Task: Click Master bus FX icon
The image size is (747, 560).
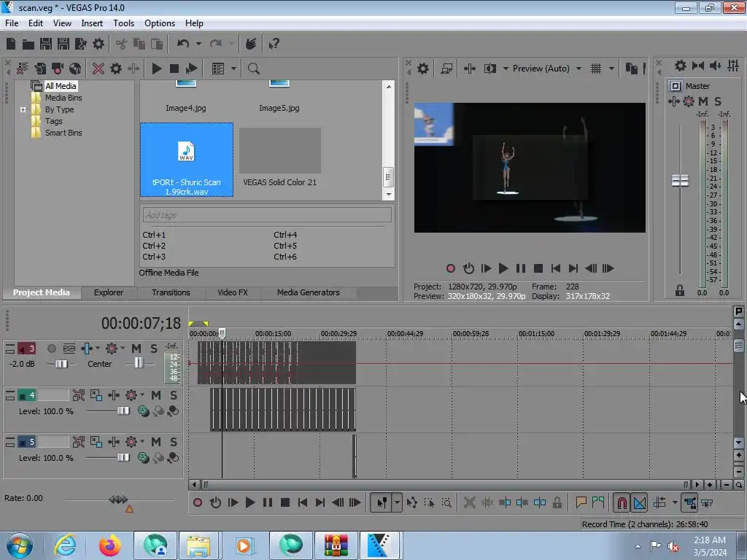Action: pos(673,101)
